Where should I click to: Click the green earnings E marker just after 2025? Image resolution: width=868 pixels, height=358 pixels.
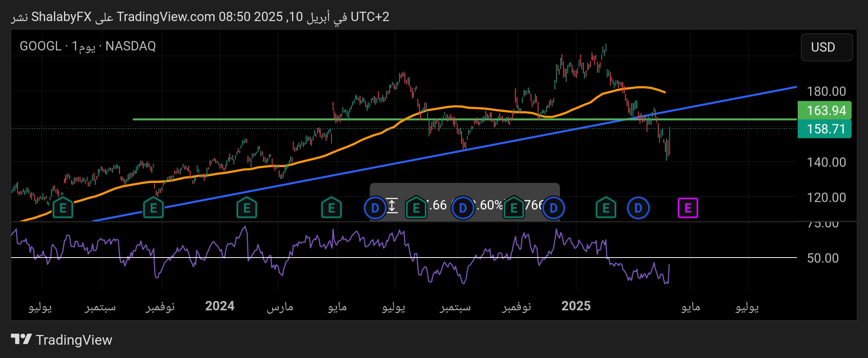[606, 208]
